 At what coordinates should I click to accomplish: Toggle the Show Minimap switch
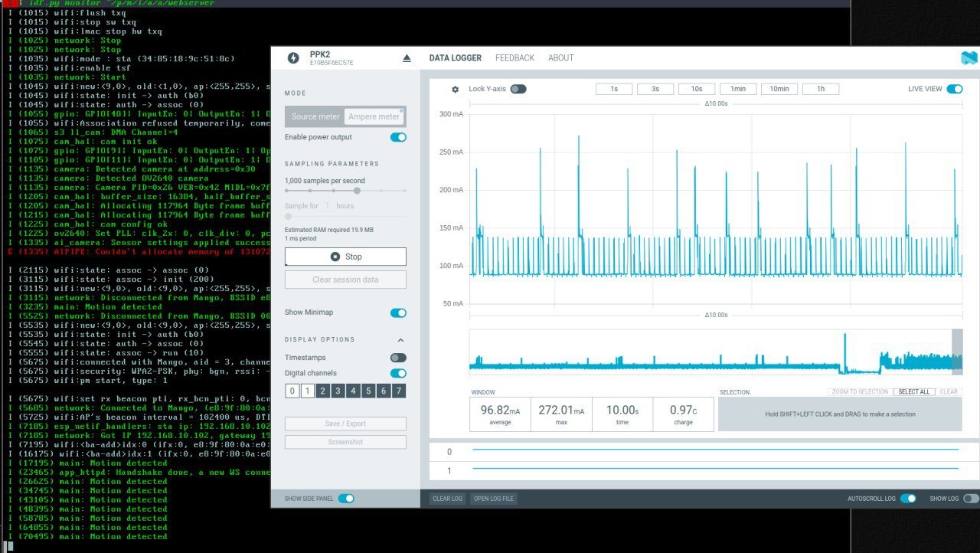tap(398, 312)
